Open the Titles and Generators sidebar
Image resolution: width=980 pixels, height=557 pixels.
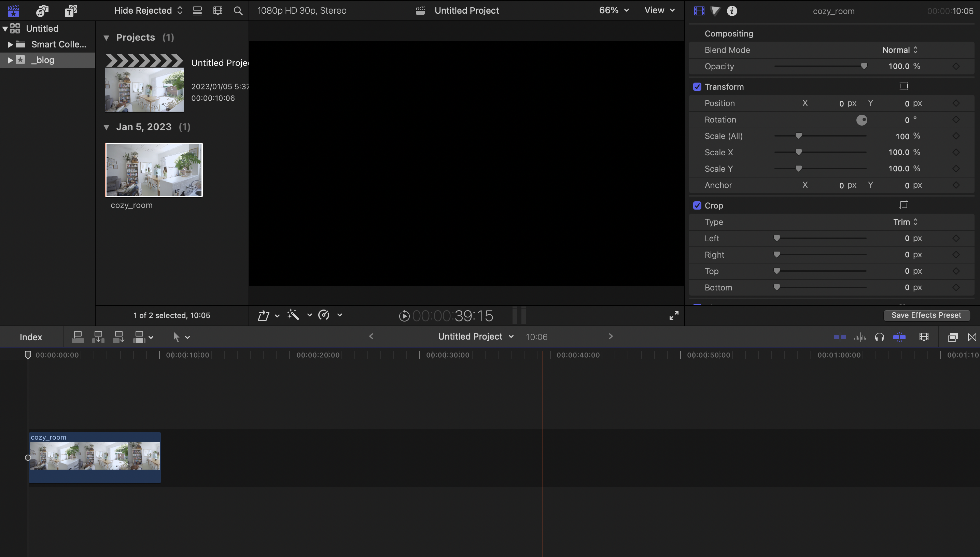[71, 11]
